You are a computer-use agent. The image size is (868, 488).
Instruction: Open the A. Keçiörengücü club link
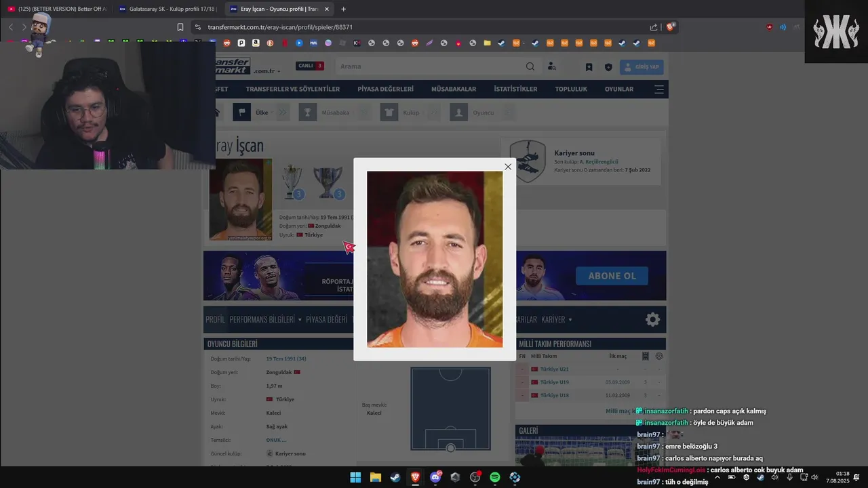pos(599,162)
